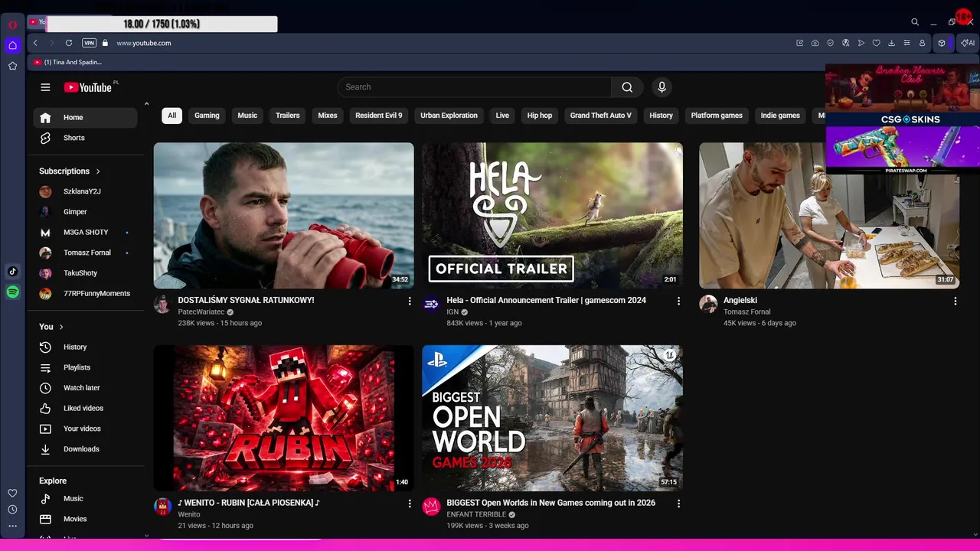The width and height of the screenshot is (980, 551).
Task: Open the YouTube hamburger guide menu
Action: [45, 87]
